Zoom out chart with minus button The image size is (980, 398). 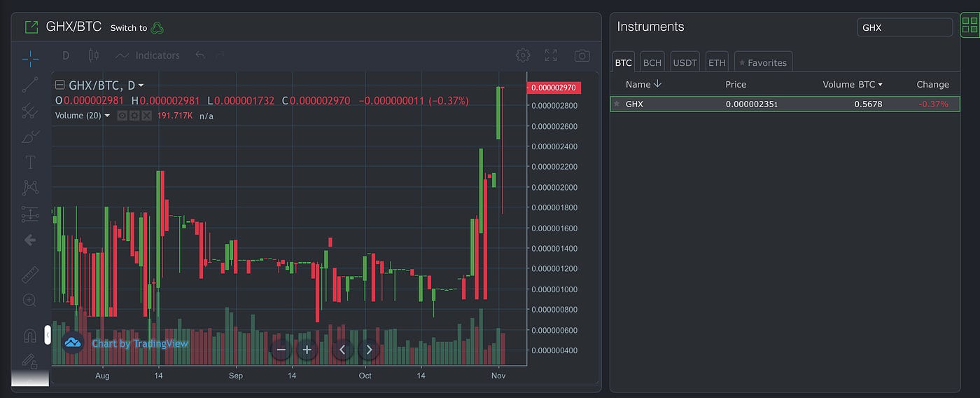point(281,350)
